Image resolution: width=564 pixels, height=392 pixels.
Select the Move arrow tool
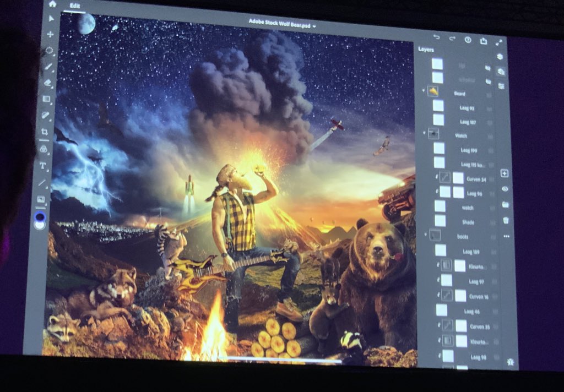[x=51, y=18]
